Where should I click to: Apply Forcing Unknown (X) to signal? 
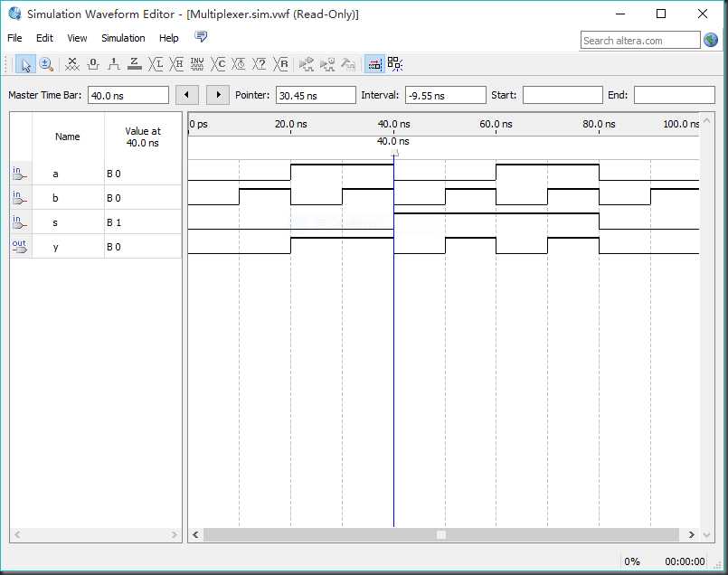click(72, 64)
